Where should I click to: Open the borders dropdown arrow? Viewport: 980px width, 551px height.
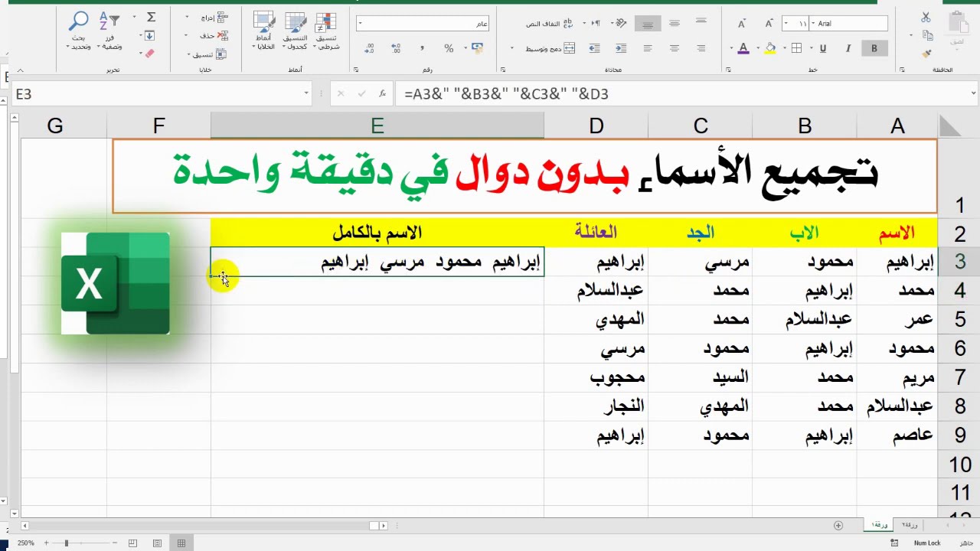pos(786,49)
